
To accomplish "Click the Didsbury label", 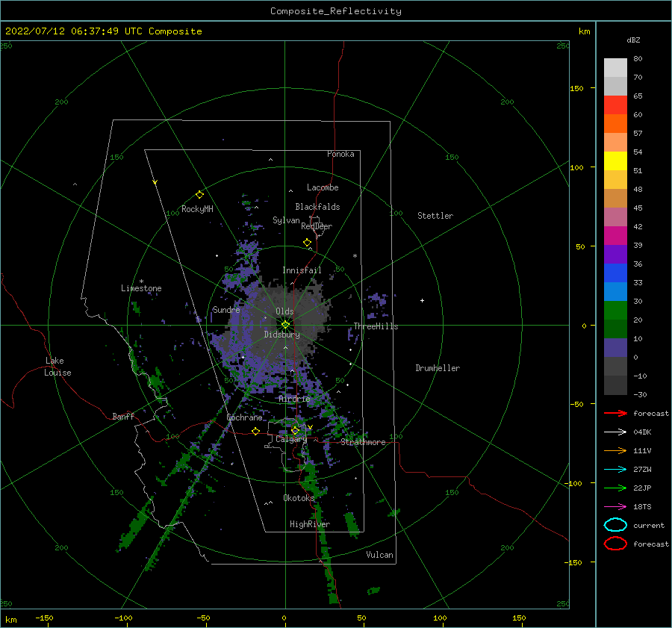I will [282, 335].
